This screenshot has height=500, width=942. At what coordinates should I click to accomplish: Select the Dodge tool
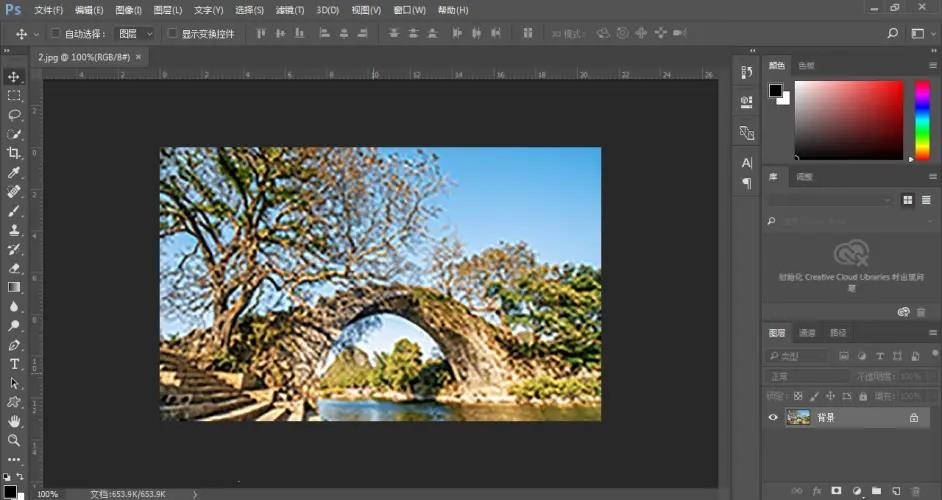tap(14, 326)
